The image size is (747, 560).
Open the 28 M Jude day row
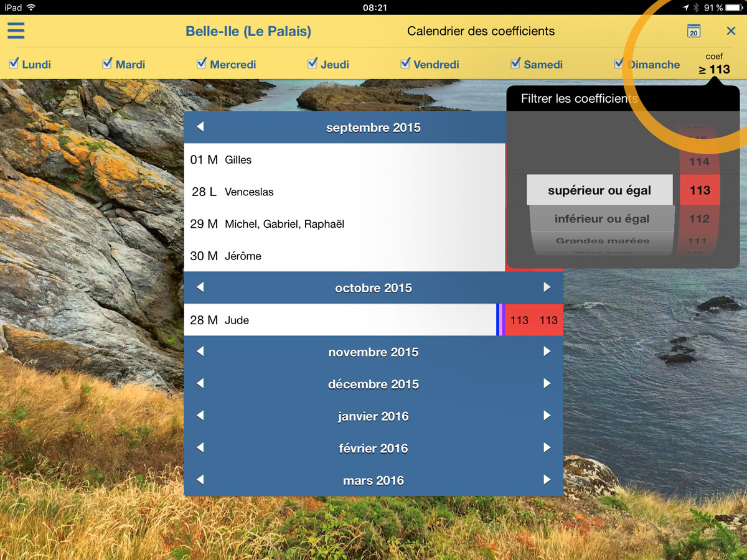pos(374,320)
